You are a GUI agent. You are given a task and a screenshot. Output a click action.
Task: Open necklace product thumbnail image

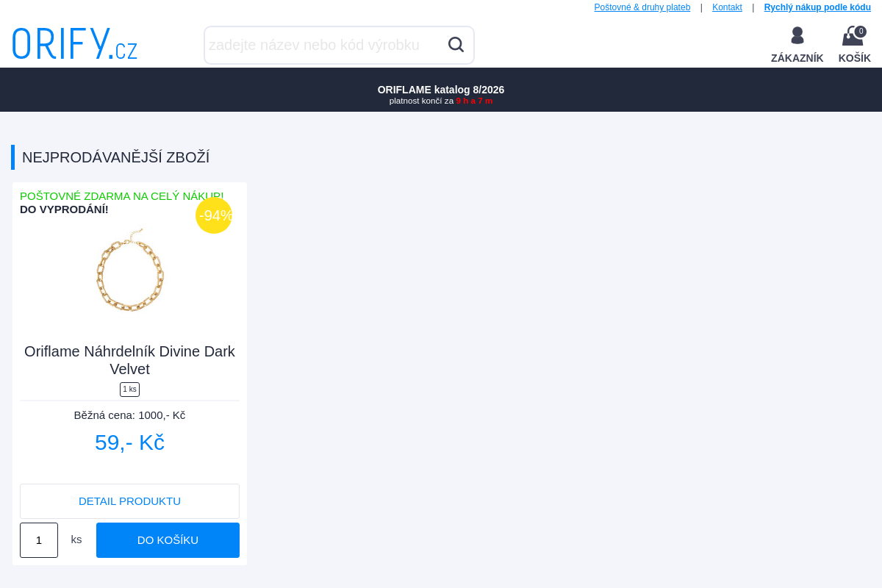tap(130, 270)
